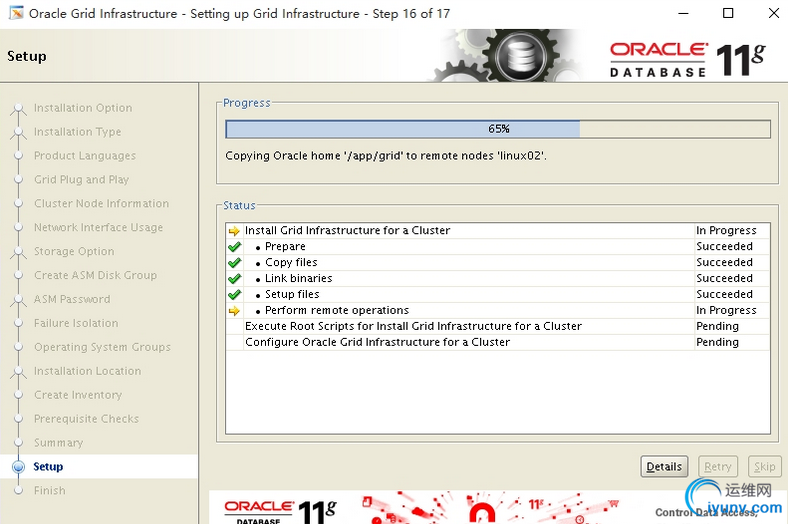
Task: Click the green check next to Prepare
Action: coord(234,247)
